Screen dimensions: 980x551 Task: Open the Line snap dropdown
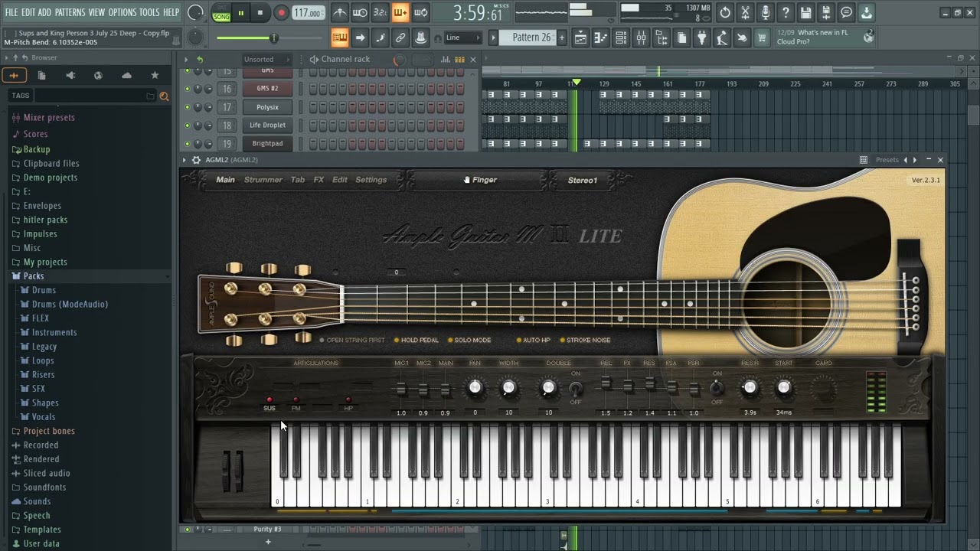click(x=462, y=37)
